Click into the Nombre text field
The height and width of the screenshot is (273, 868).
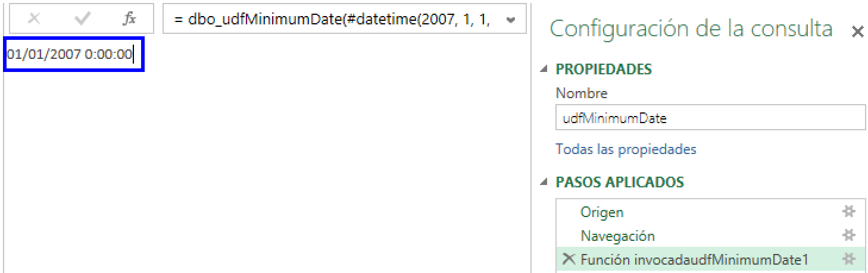pos(710,118)
